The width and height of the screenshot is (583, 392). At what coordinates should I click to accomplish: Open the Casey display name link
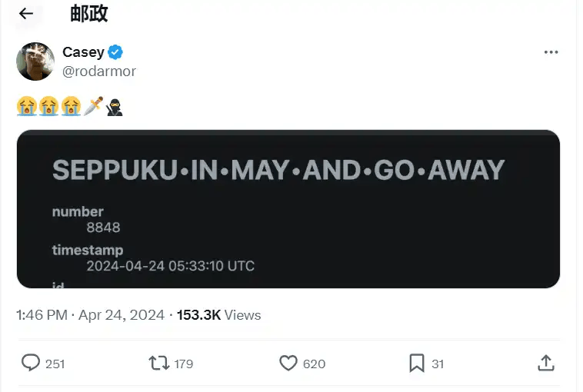click(83, 52)
